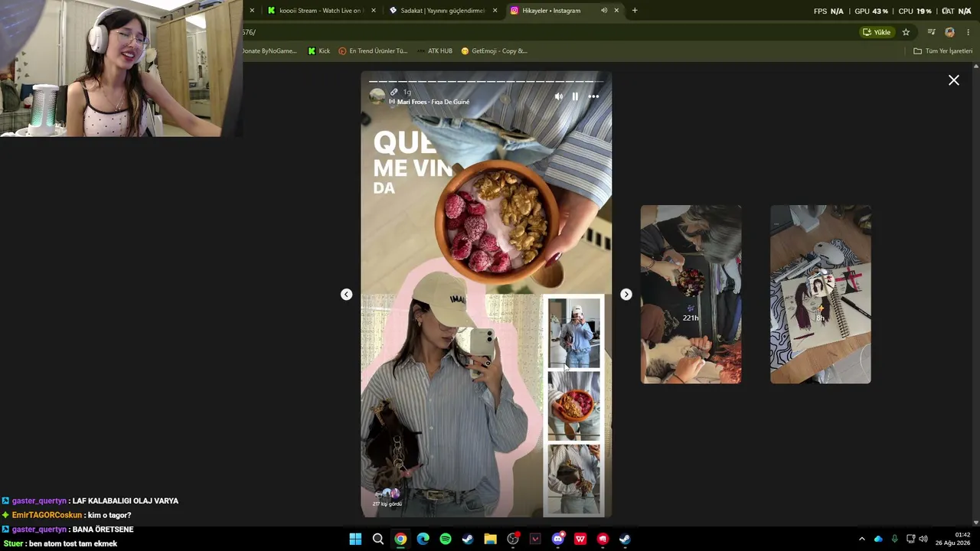The width and height of the screenshot is (980, 551).
Task: Open the ATK HUB bookmark
Action: 436,51
